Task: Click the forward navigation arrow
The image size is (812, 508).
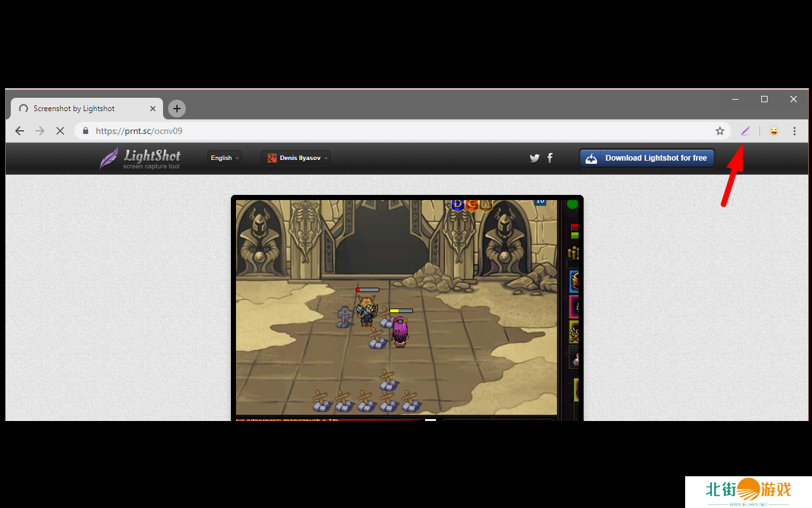Action: [x=40, y=131]
